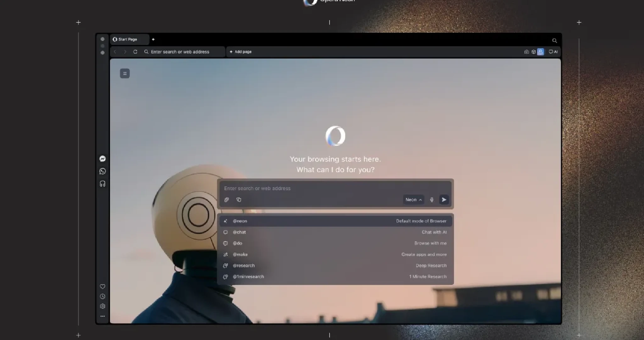Switch to the Start Page tab
This screenshot has height=340, width=644.
point(130,39)
